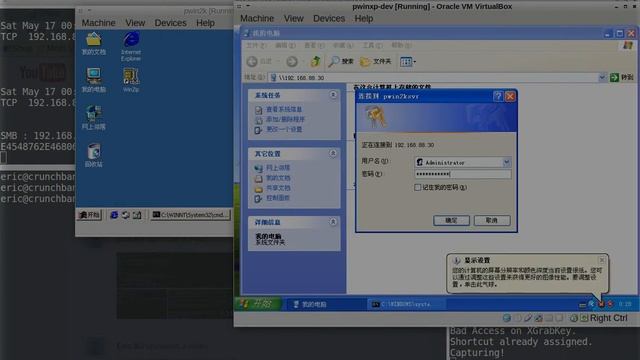The width and height of the screenshot is (640, 360).
Task: Click the third link in System Tasks panel
Action: pos(284,129)
